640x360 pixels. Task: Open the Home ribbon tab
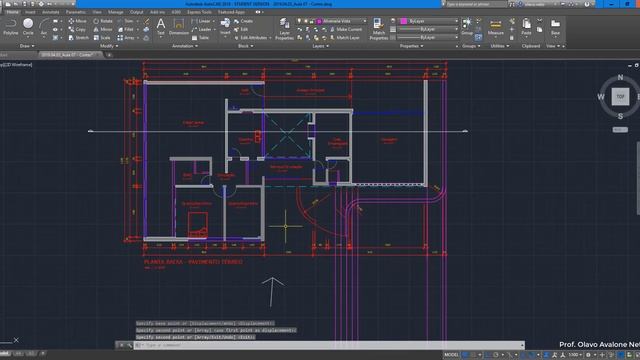12,12
